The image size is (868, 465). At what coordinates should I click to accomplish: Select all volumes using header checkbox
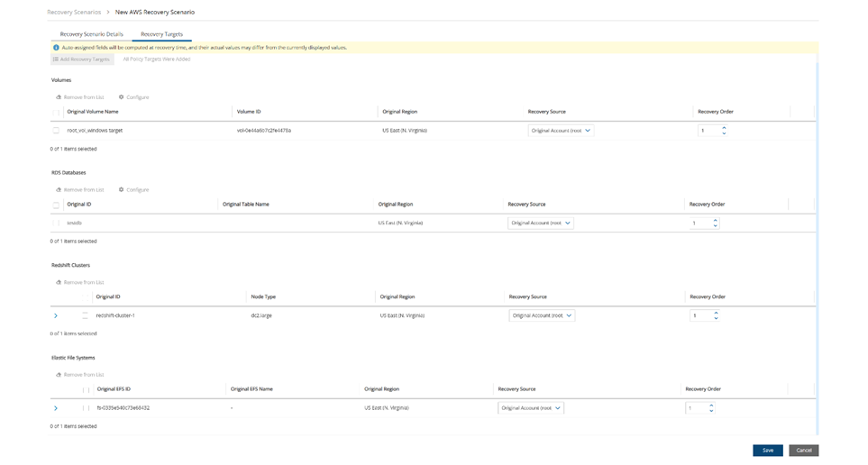point(56,113)
